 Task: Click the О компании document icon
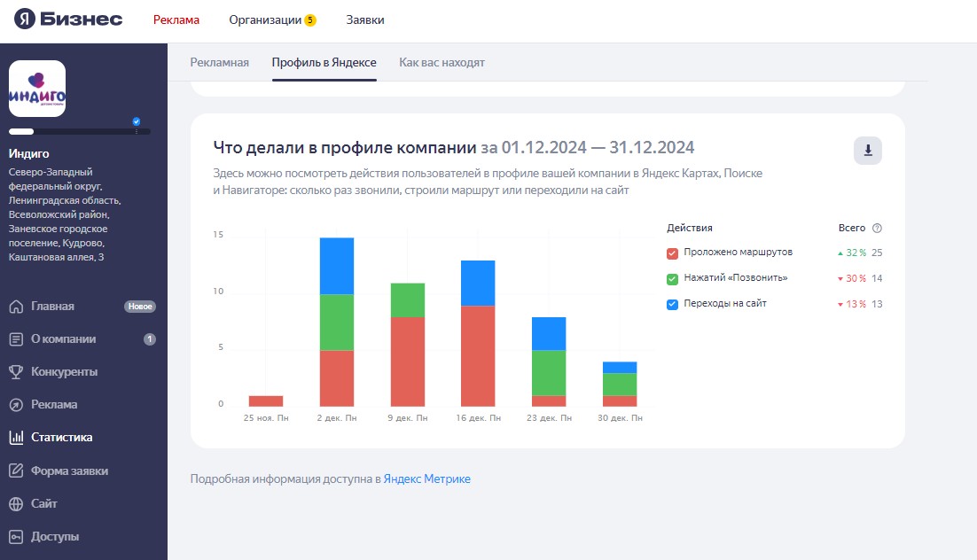click(x=16, y=339)
